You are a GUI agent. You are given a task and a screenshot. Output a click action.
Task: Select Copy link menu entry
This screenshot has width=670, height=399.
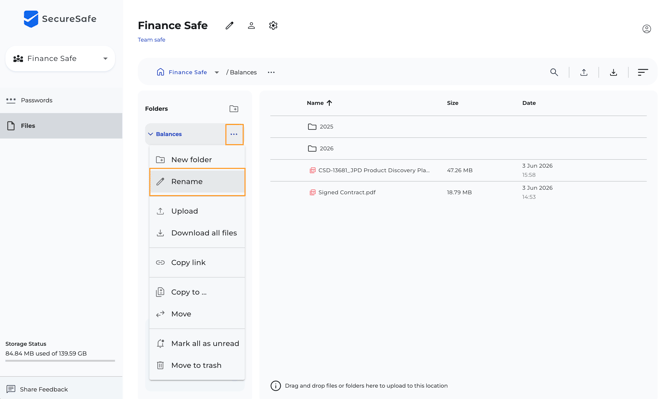(x=197, y=262)
